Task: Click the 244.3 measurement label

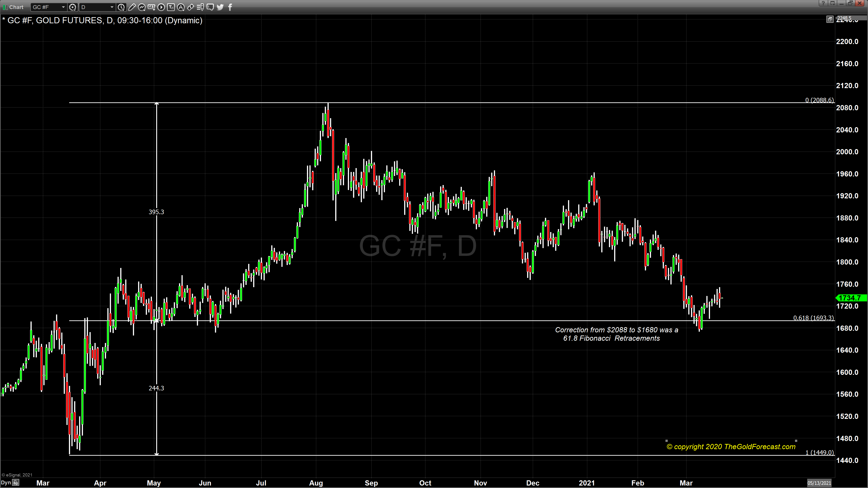Action: click(156, 388)
